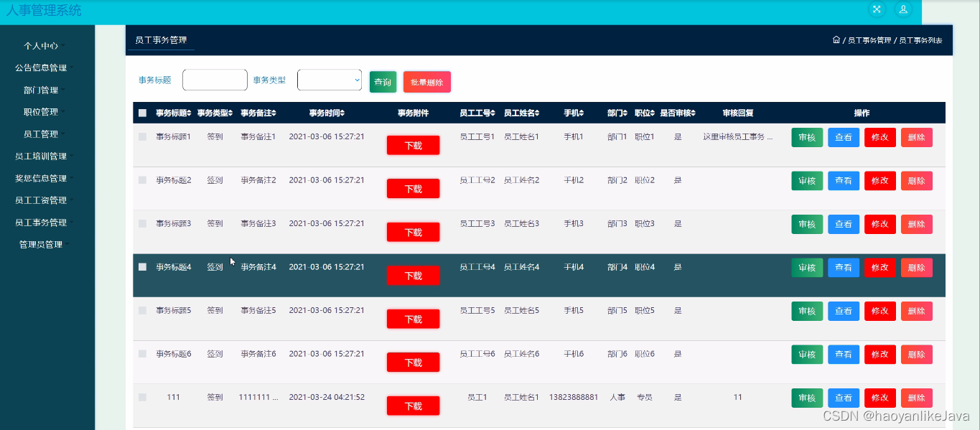Image resolution: width=980 pixels, height=430 pixels.
Task: Sort by 员工工号 column arrows
Action: pyautogui.click(x=494, y=113)
